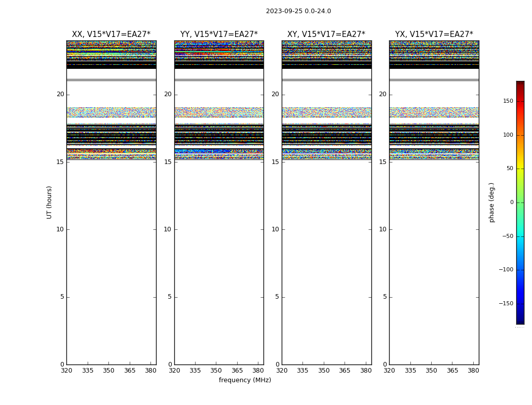532x405 pixels.
Task: Click the date title 2023-09-25 0.0-24.0
Action: coord(298,11)
